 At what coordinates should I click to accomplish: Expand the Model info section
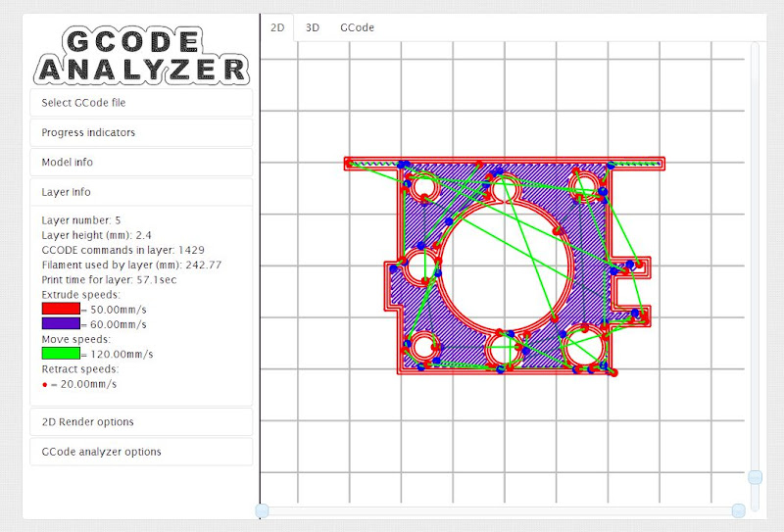coord(141,162)
